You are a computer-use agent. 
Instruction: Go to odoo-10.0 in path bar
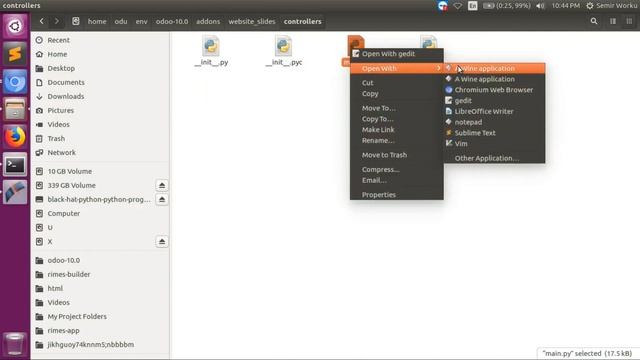point(172,21)
